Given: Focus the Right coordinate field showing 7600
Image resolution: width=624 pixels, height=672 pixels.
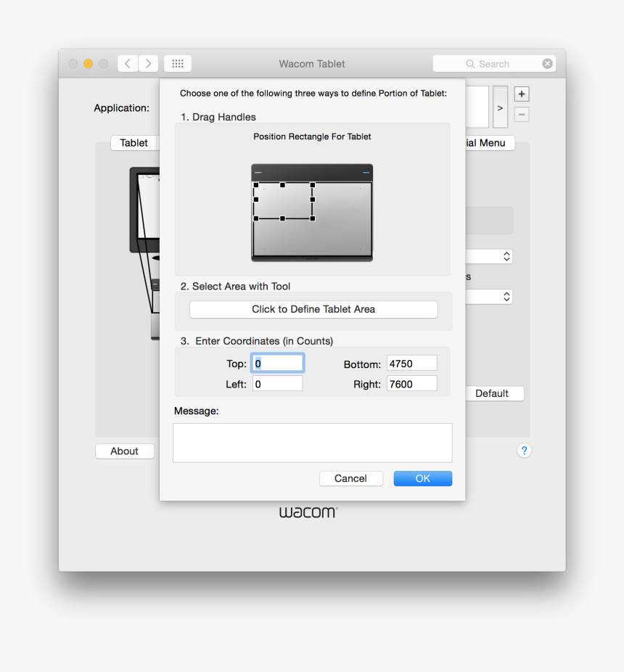Looking at the screenshot, I should [412, 384].
